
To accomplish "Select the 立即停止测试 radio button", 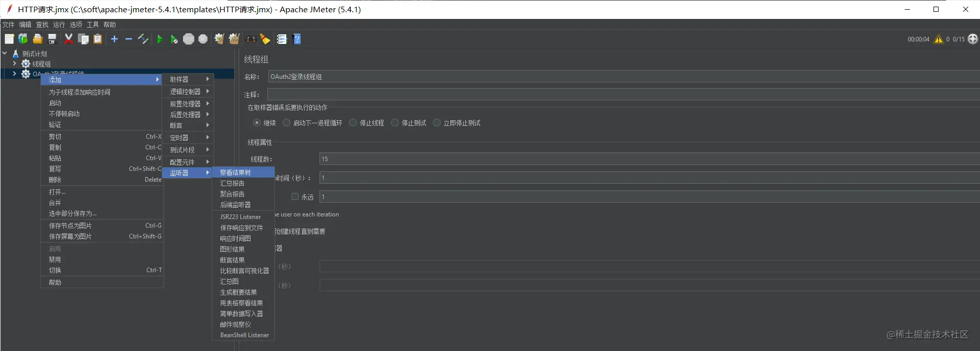I will (437, 123).
